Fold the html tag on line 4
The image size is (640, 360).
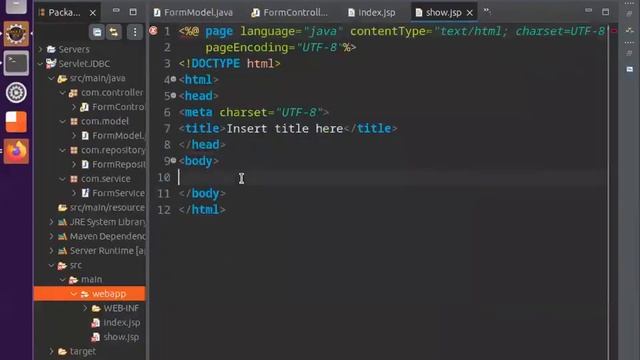click(173, 79)
